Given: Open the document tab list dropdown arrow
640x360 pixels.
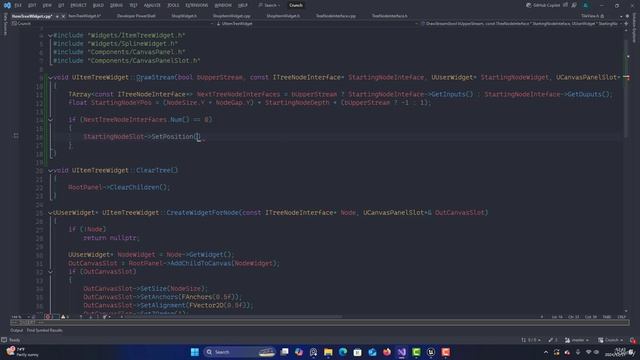Looking at the screenshot, I should 621,16.
